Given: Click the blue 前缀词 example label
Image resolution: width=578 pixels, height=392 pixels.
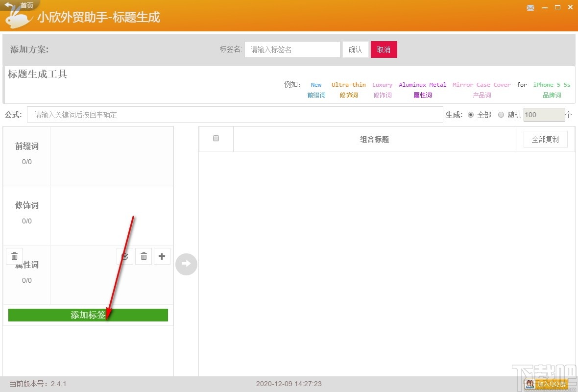Looking at the screenshot, I should (x=316, y=95).
